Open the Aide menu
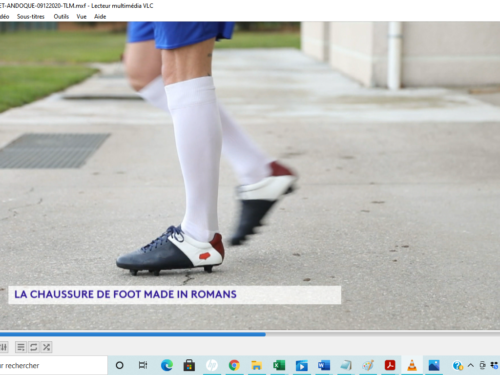The height and width of the screenshot is (375, 500). pyautogui.click(x=100, y=16)
